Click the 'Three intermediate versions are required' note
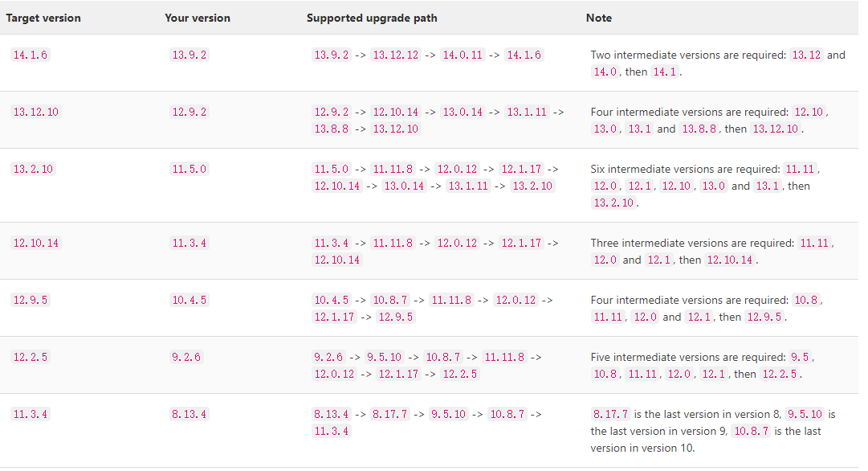The image size is (868, 471). (692, 243)
